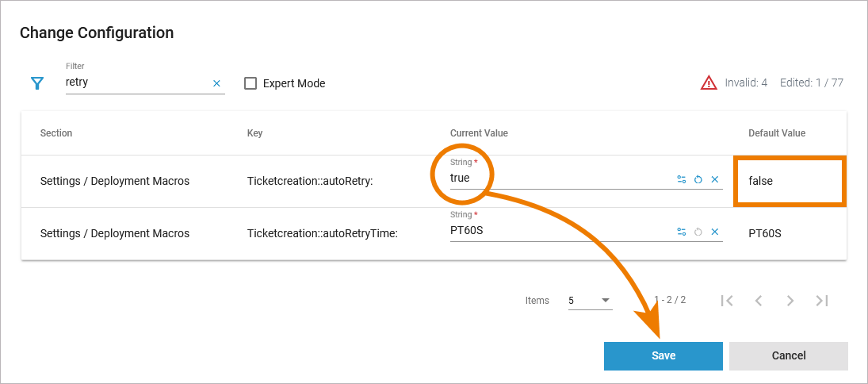Save the configuration changes
The width and height of the screenshot is (868, 384).
(x=663, y=356)
